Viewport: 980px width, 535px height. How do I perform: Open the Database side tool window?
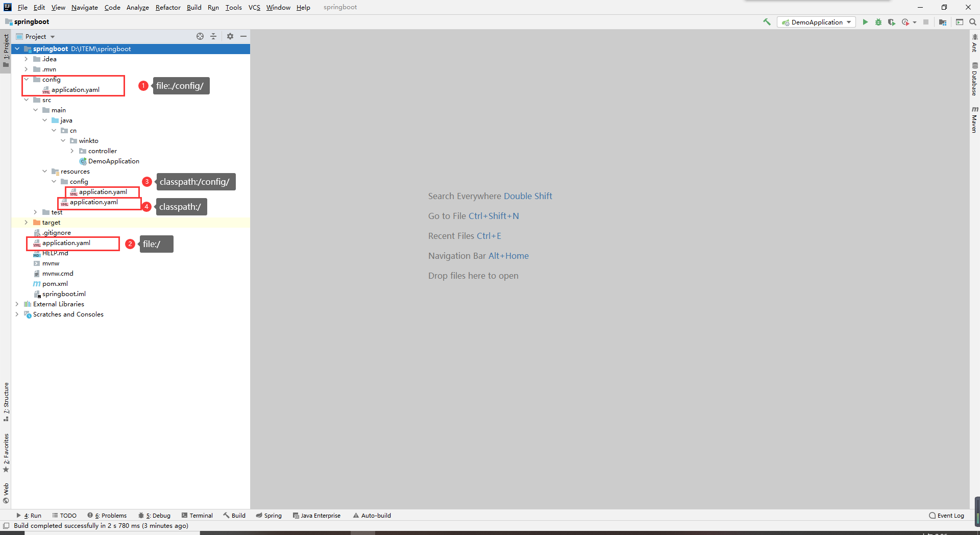974,79
